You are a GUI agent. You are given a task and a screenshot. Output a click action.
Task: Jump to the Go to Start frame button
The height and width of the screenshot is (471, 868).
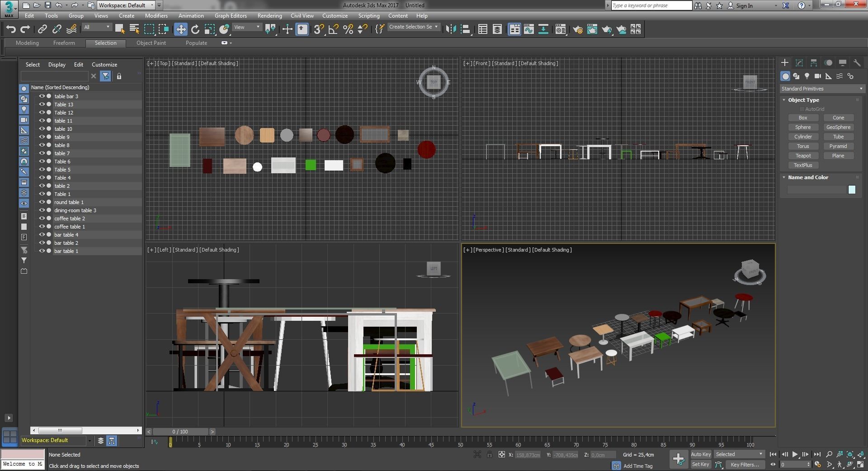point(773,454)
